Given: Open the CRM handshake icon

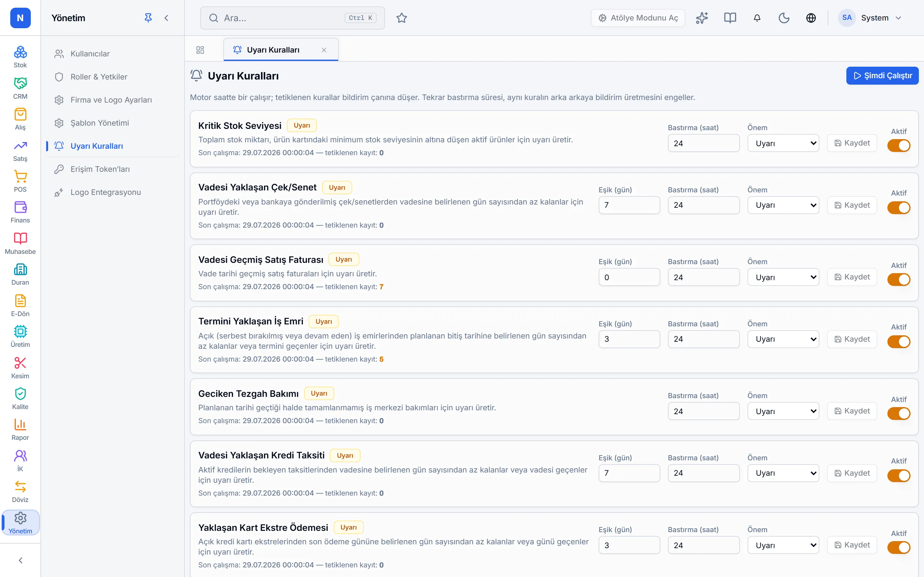Looking at the screenshot, I should pyautogui.click(x=20, y=83).
